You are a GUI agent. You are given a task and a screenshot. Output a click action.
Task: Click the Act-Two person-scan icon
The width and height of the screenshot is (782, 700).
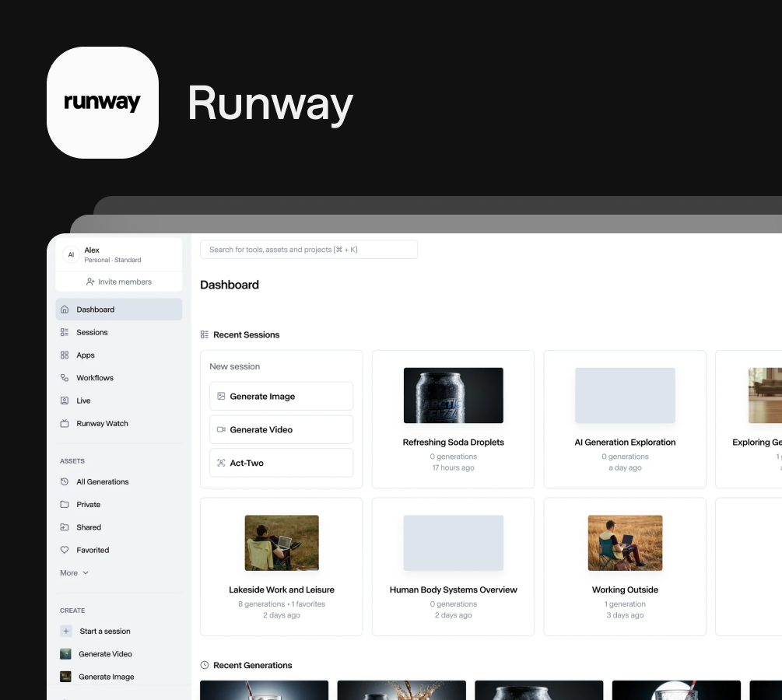pyautogui.click(x=221, y=463)
